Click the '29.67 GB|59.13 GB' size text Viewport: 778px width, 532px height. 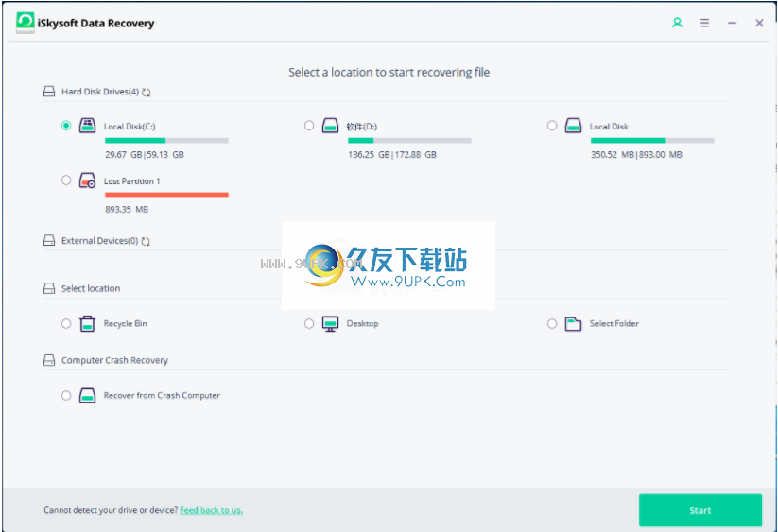click(x=145, y=155)
